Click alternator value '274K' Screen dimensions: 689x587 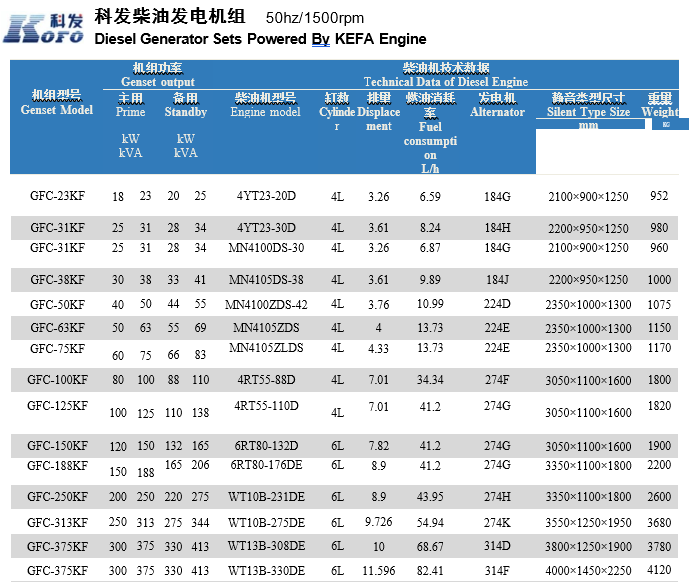tap(497, 522)
